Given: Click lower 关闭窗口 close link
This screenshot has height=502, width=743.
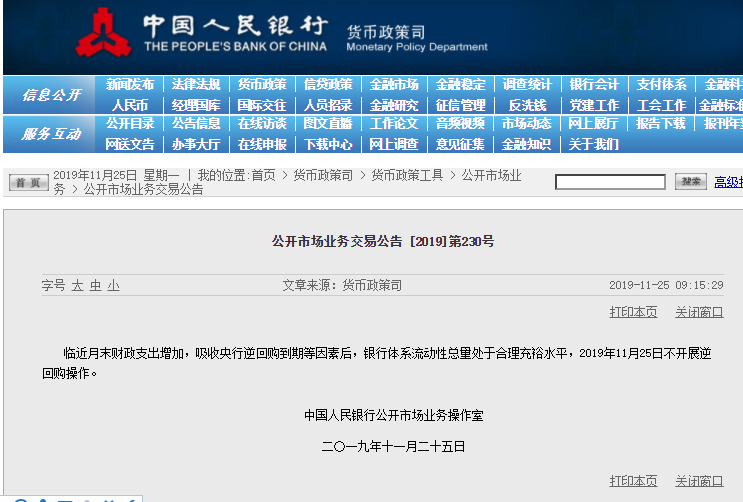Looking at the screenshot, I should (x=699, y=481).
